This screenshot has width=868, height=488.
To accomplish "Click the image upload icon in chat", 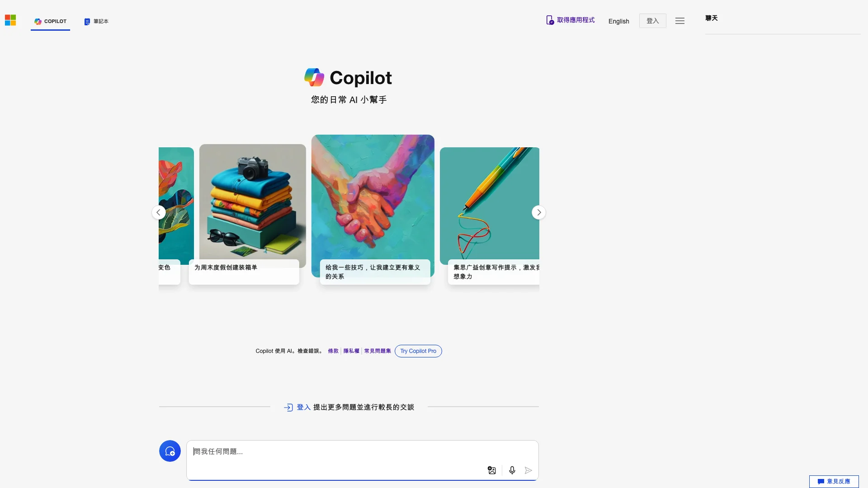I will point(492,470).
